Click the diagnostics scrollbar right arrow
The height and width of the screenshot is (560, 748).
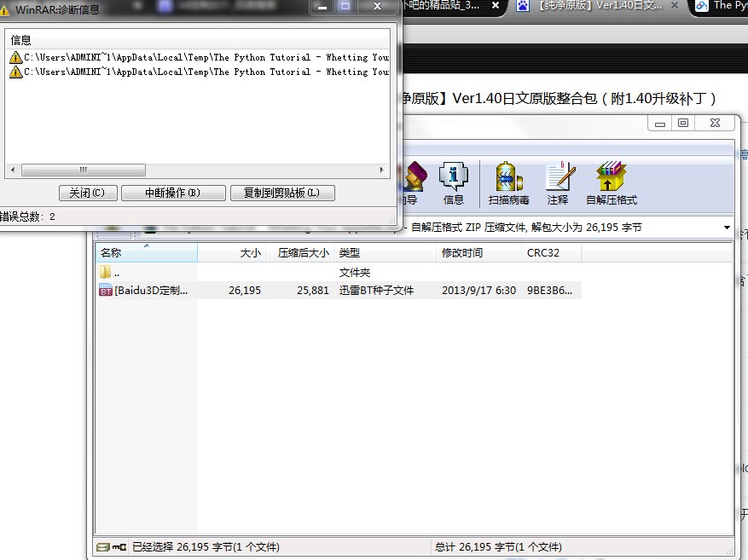[x=381, y=170]
